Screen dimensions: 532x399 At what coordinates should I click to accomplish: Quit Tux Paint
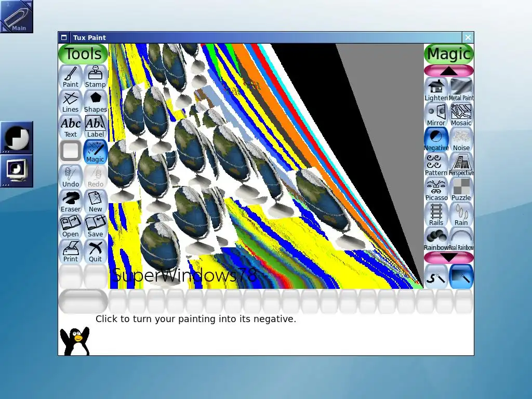tap(96, 251)
